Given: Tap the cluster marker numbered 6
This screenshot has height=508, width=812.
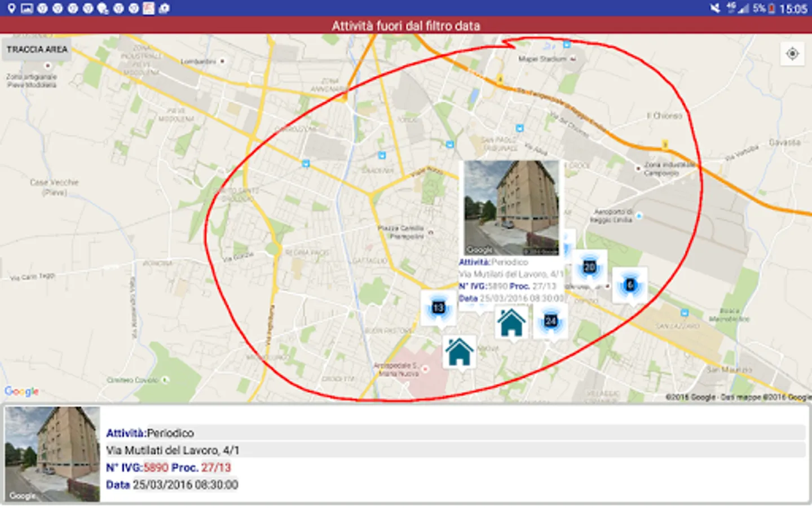Looking at the screenshot, I should [630, 285].
